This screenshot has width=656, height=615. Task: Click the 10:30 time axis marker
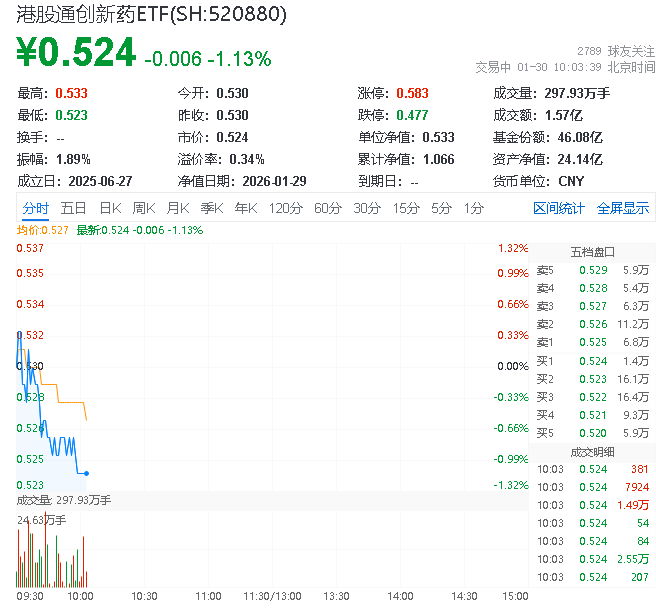coord(145,596)
